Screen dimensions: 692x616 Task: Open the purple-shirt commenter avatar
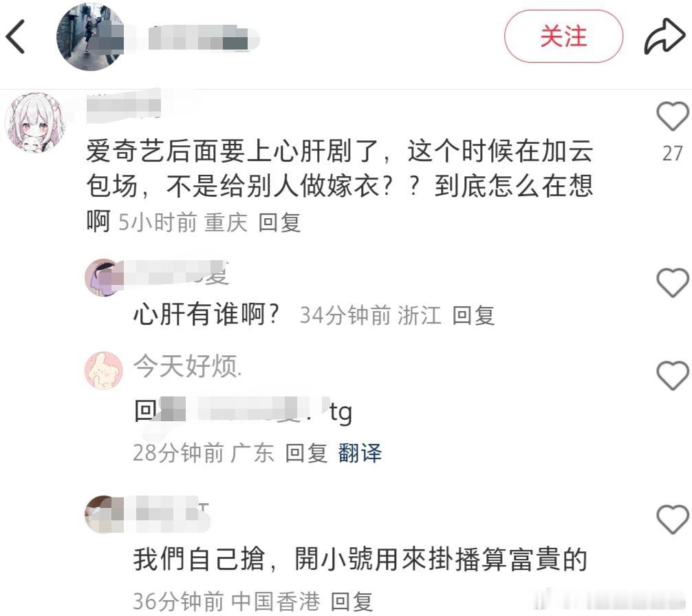[104, 277]
